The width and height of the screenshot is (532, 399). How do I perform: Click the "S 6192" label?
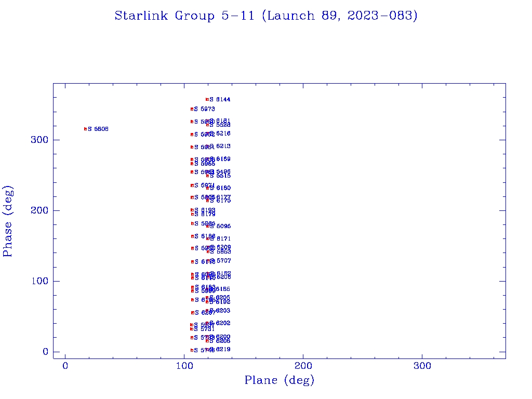[220, 302]
